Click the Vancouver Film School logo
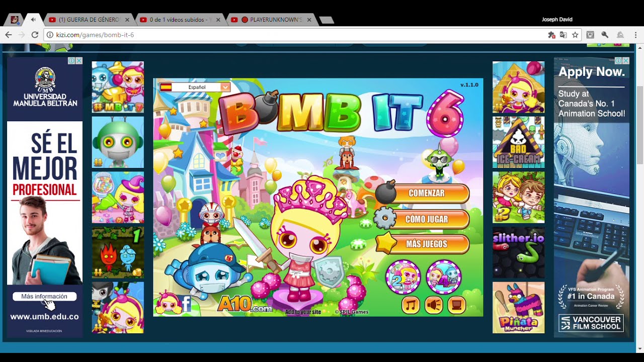This screenshot has width=644, height=362. click(591, 323)
